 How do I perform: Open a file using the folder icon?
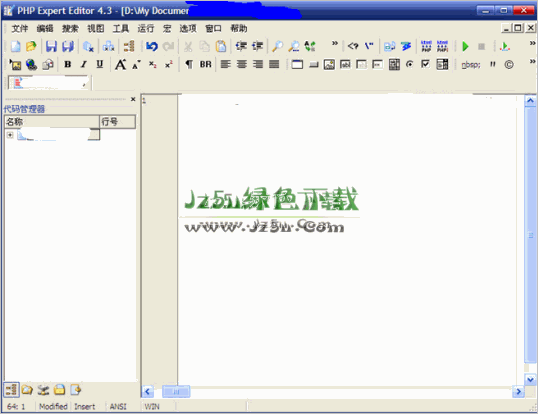[x=31, y=46]
